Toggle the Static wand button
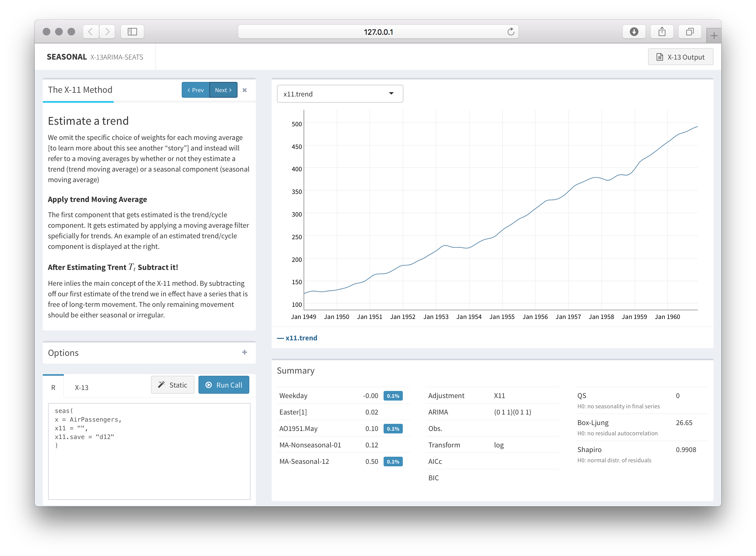The width and height of the screenshot is (756, 556). click(172, 385)
